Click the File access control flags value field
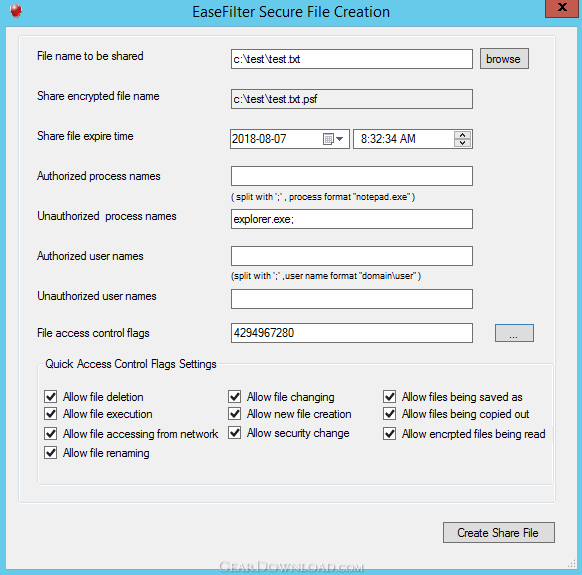 352,333
